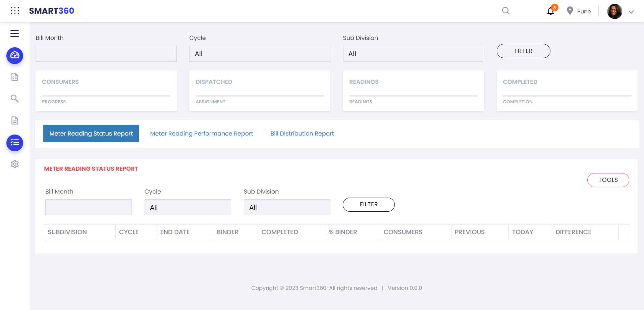Screen dimensions: 644x310
Task: Click the CYCLE column header
Action: 136,232
